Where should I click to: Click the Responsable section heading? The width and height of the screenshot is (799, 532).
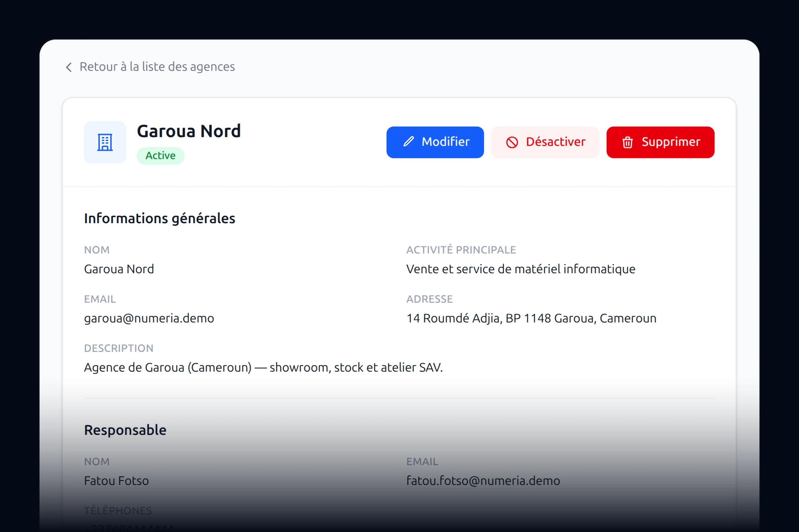pyautogui.click(x=125, y=430)
